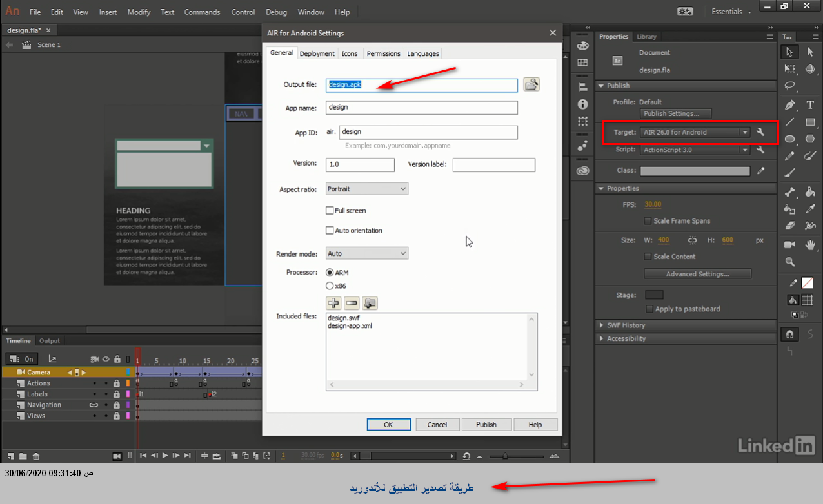Select the Paint Bucket tool
The image size is (823, 504).
(810, 191)
